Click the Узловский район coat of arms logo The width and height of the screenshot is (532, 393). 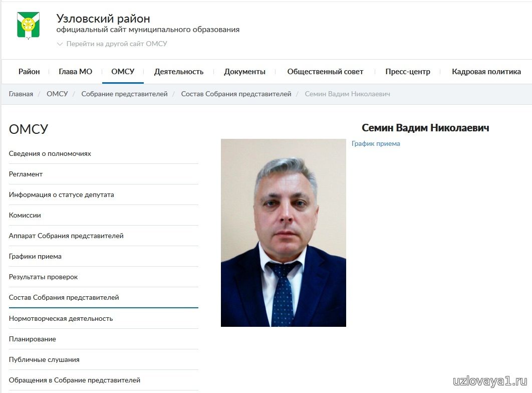29,26
